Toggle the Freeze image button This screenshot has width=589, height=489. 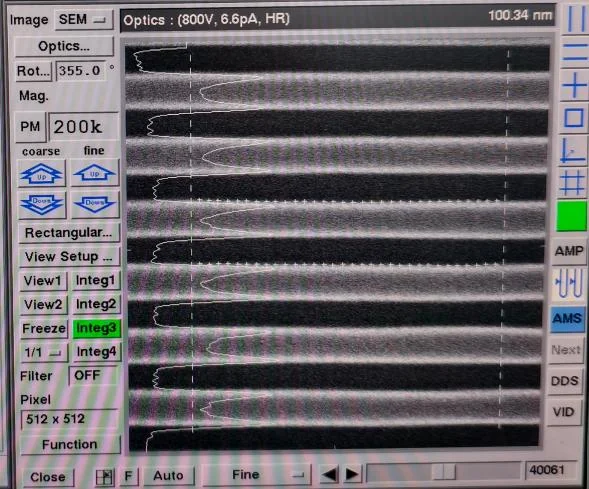pyautogui.click(x=44, y=329)
